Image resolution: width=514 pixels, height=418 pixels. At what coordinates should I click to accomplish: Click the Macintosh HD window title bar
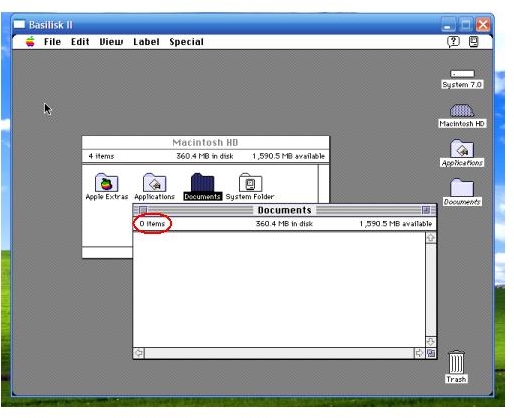(205, 143)
